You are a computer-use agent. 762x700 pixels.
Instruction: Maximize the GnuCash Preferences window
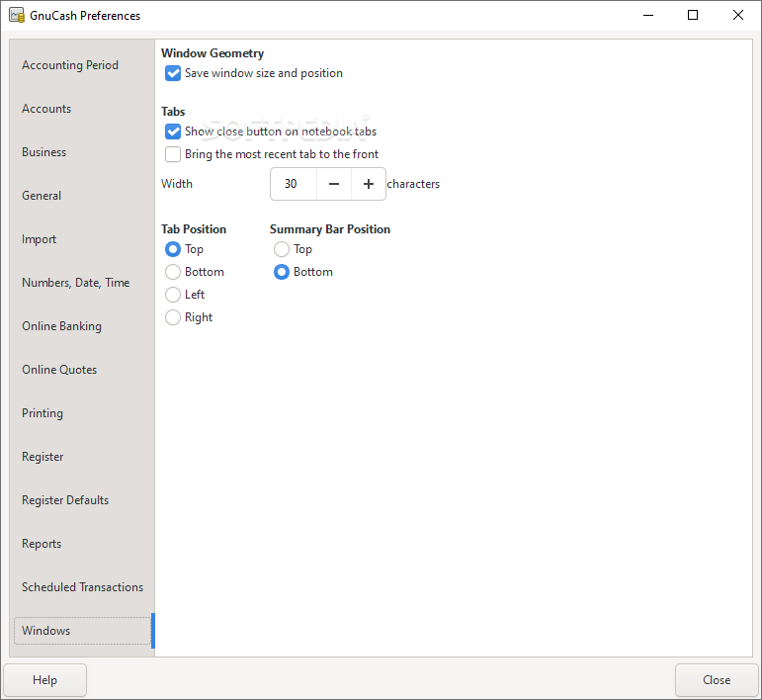[x=693, y=15]
